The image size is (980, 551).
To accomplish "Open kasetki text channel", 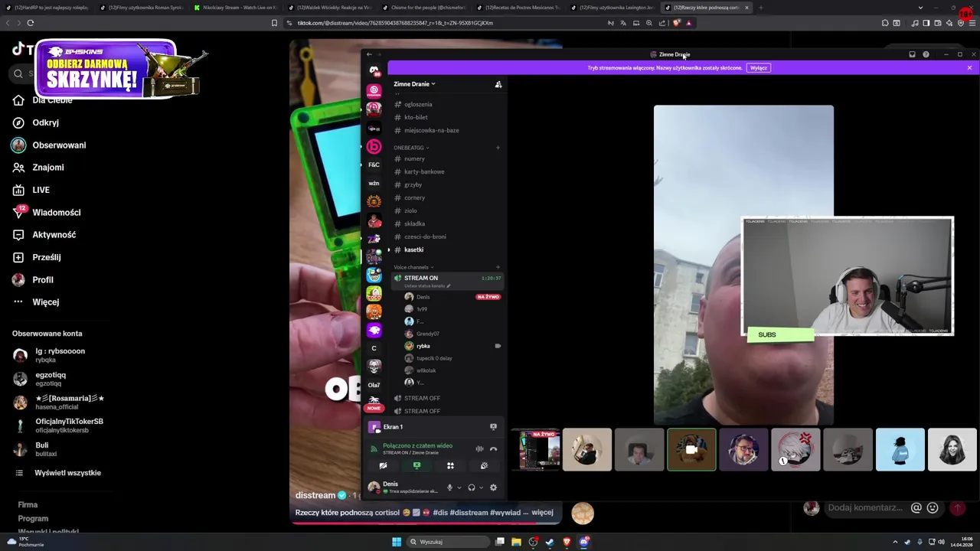I will click(x=413, y=250).
